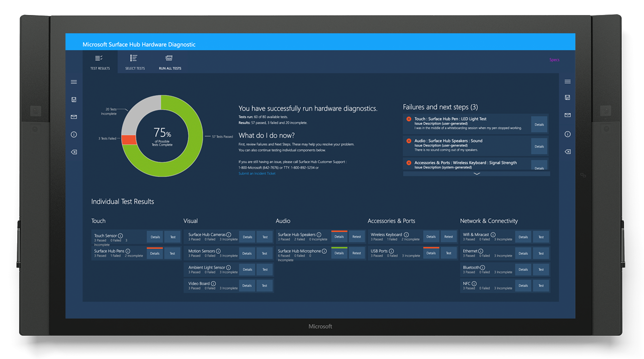Run Test for USB Ports
644x359 pixels.
tap(449, 253)
